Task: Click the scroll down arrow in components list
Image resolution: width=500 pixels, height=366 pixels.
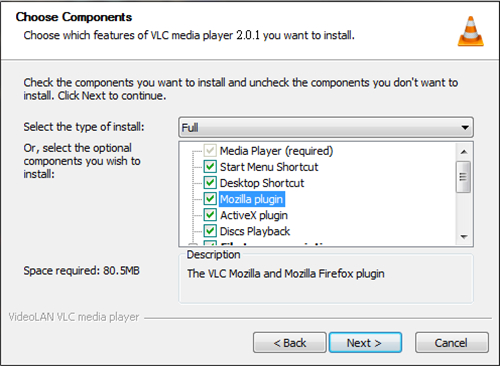Action: [464, 237]
